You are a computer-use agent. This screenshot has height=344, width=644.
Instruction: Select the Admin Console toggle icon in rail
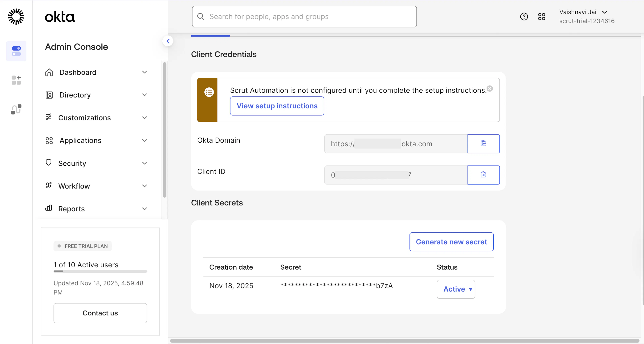point(16,51)
